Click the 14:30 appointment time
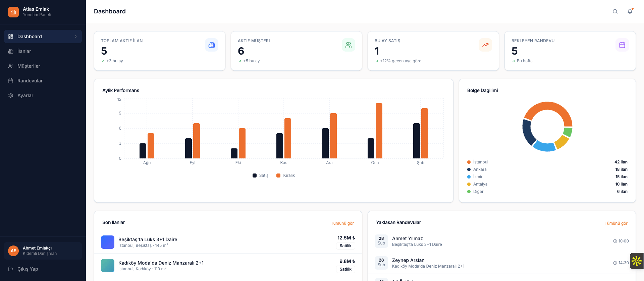 click(623, 263)
